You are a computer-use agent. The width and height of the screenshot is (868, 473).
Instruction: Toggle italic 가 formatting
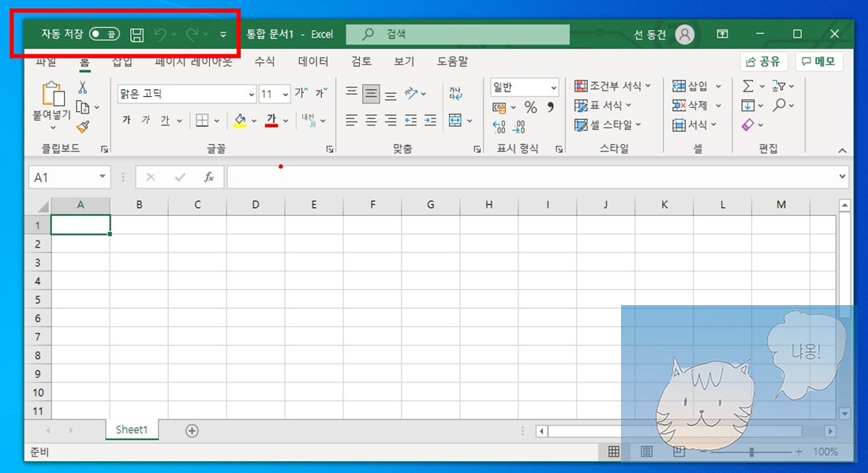146,120
